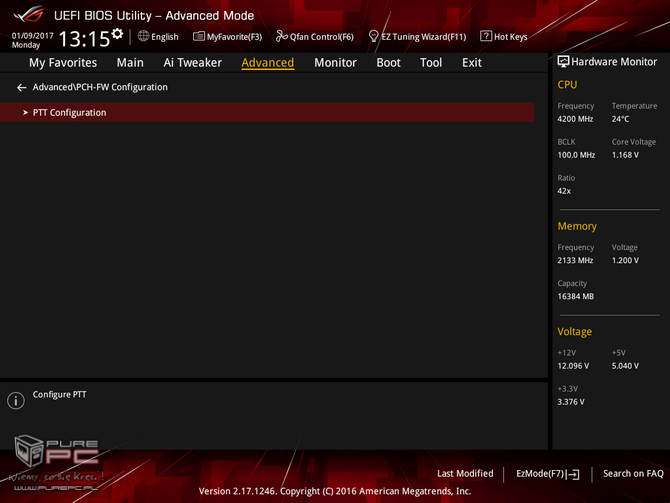Click the memory frequency value 2133 MHz

tap(575, 261)
